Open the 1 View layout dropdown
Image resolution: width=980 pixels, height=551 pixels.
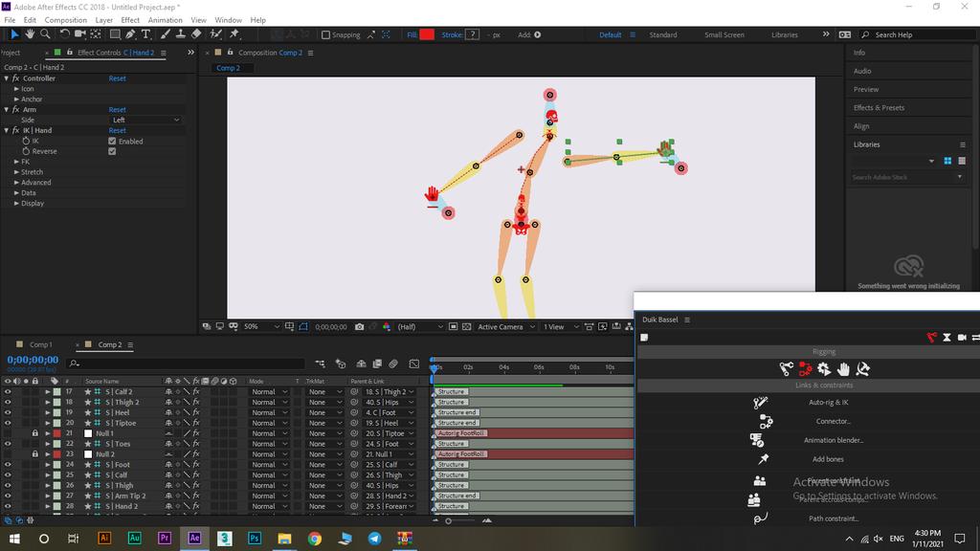(x=559, y=327)
